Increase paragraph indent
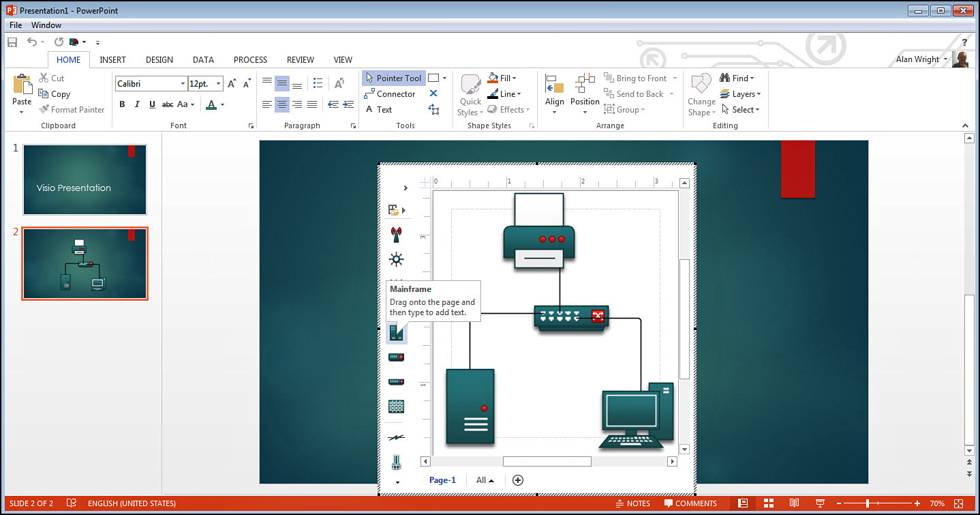Viewport: 980px width, 515px height. pyautogui.click(x=348, y=104)
